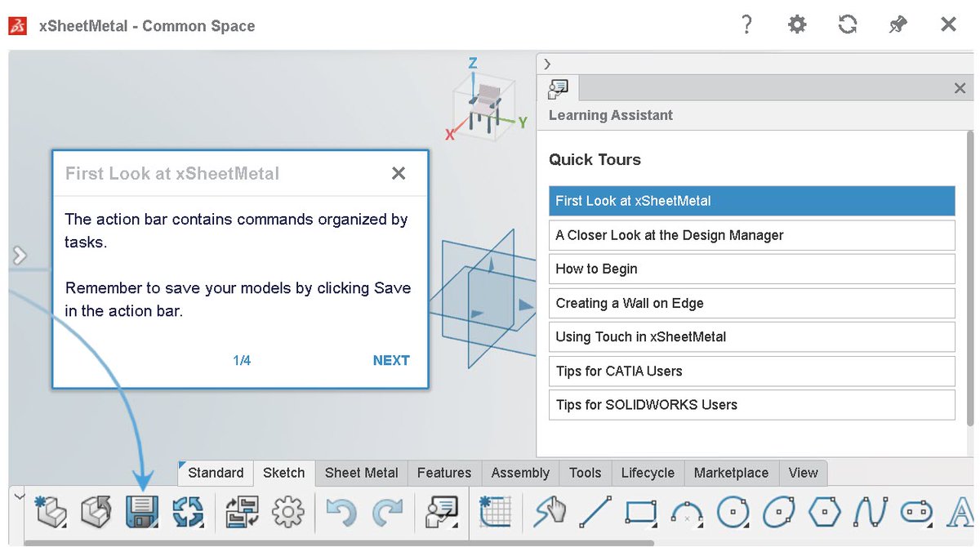The width and height of the screenshot is (980, 547).
Task: Open the Help question mark
Action: [x=746, y=25]
